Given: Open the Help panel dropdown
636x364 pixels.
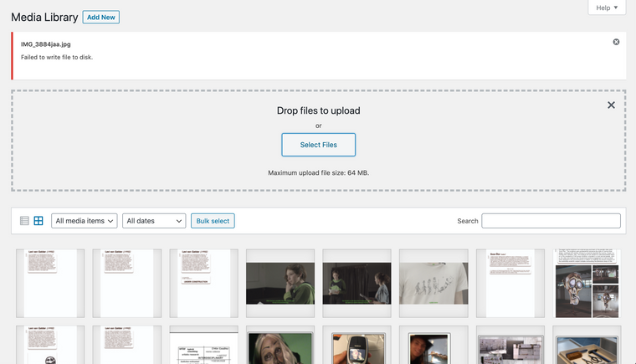Looking at the screenshot, I should [607, 8].
